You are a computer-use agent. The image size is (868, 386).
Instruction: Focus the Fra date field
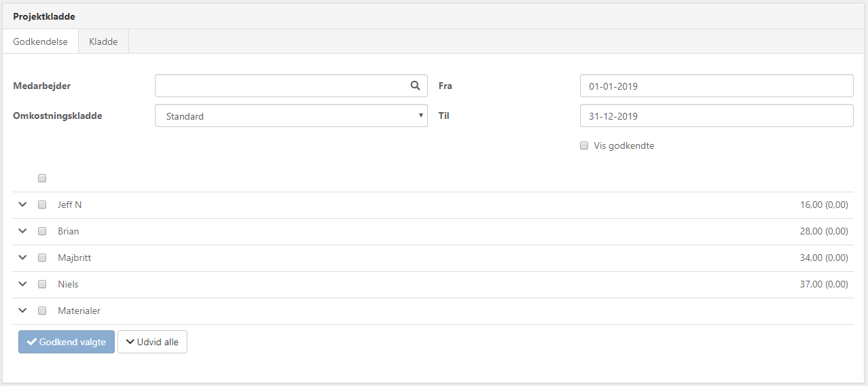[716, 86]
